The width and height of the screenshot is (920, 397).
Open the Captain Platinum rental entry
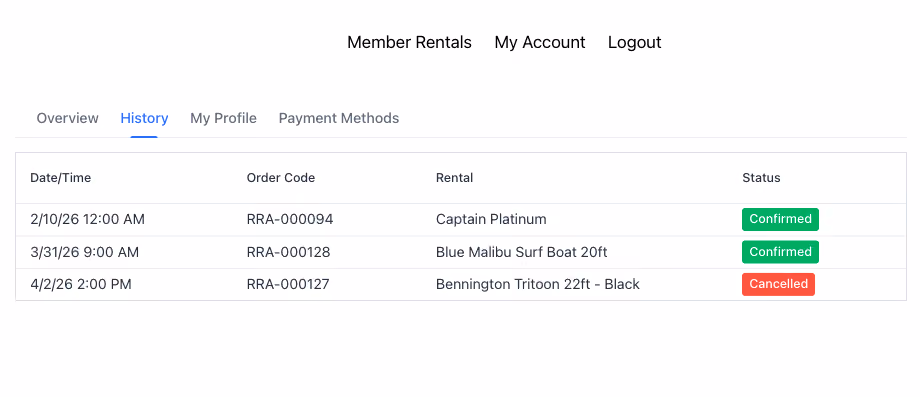point(491,219)
